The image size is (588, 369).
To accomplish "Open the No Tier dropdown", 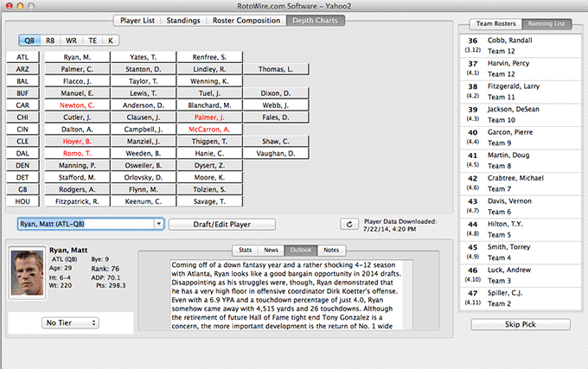I will [x=70, y=322].
